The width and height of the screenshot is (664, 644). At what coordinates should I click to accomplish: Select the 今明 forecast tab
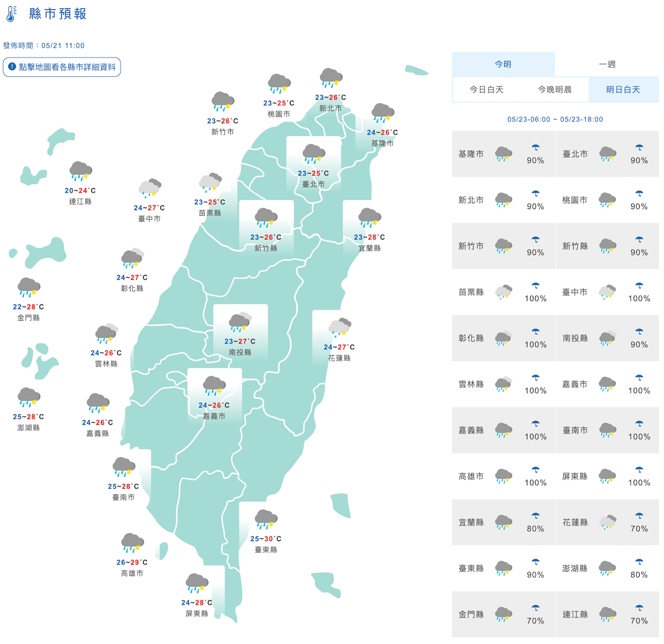(x=503, y=64)
